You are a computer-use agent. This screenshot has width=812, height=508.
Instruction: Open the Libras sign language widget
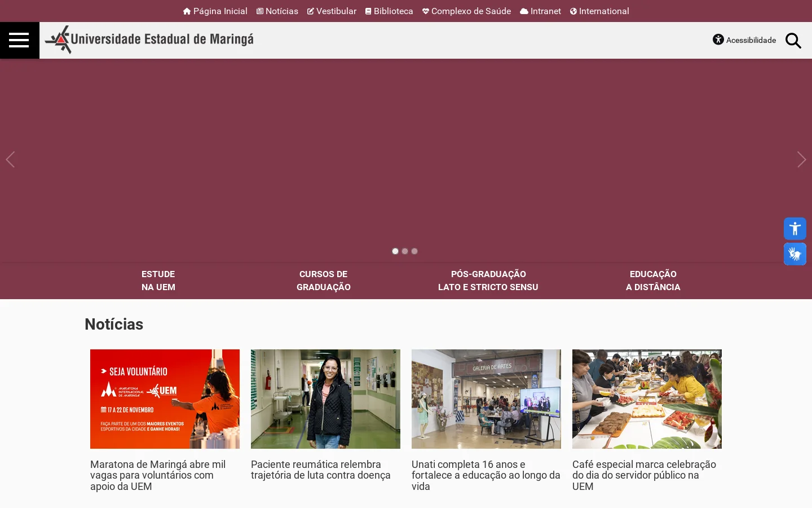point(795,254)
